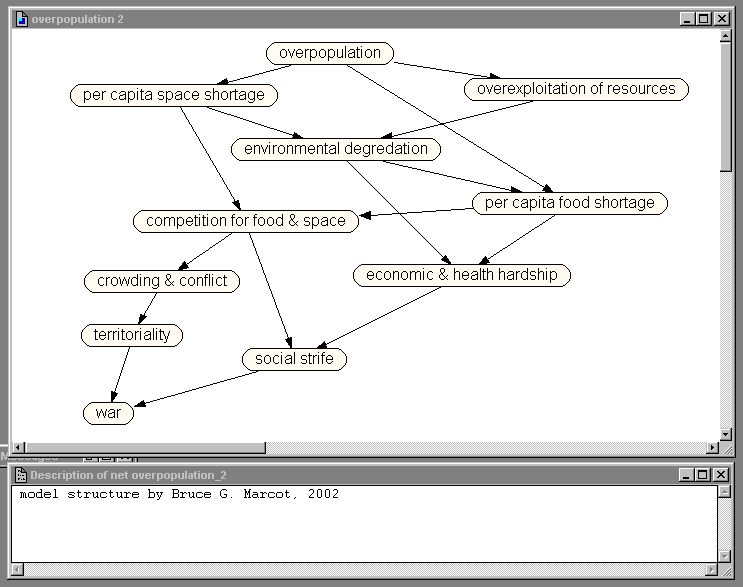Maximize the Description of net window
The width and height of the screenshot is (743, 587).
click(703, 474)
